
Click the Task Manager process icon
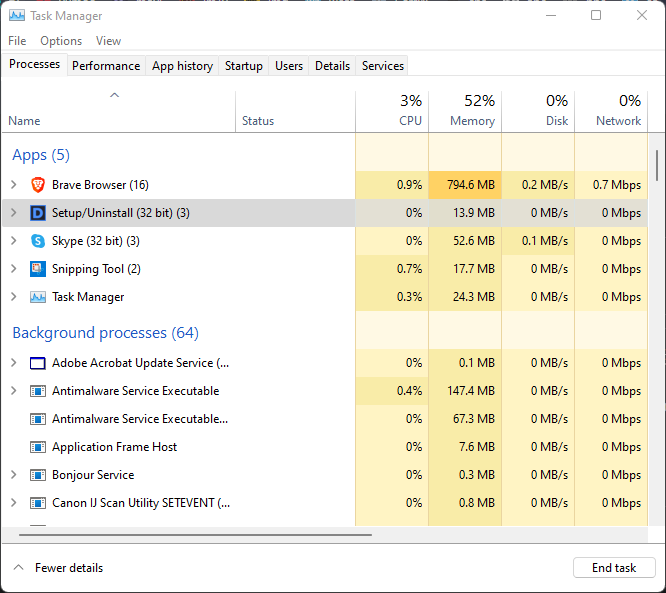point(38,297)
